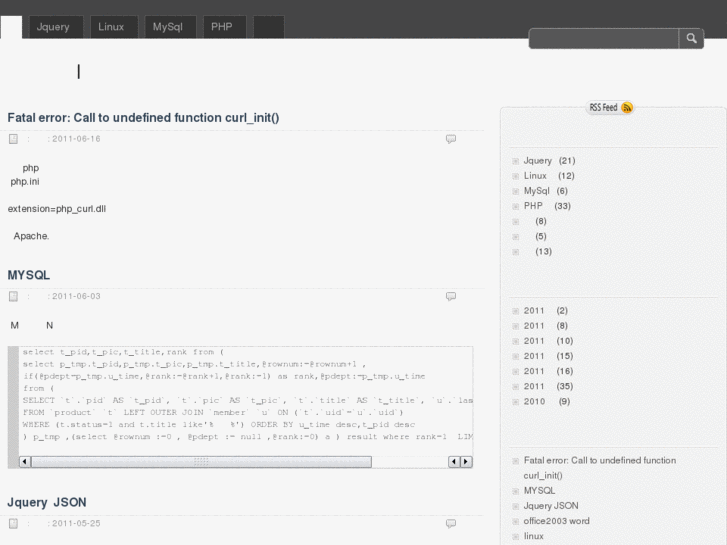This screenshot has width=727, height=545.
Task: Click the date 2011-06-03
Action: point(76,296)
